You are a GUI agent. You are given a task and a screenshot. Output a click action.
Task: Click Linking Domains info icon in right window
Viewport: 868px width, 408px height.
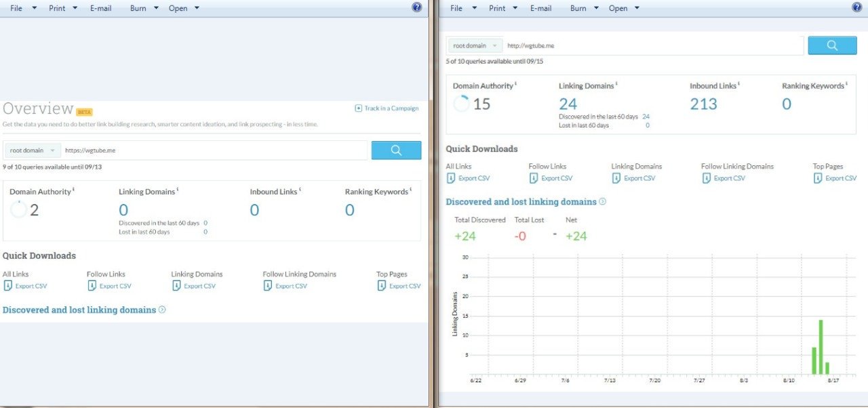[616, 84]
